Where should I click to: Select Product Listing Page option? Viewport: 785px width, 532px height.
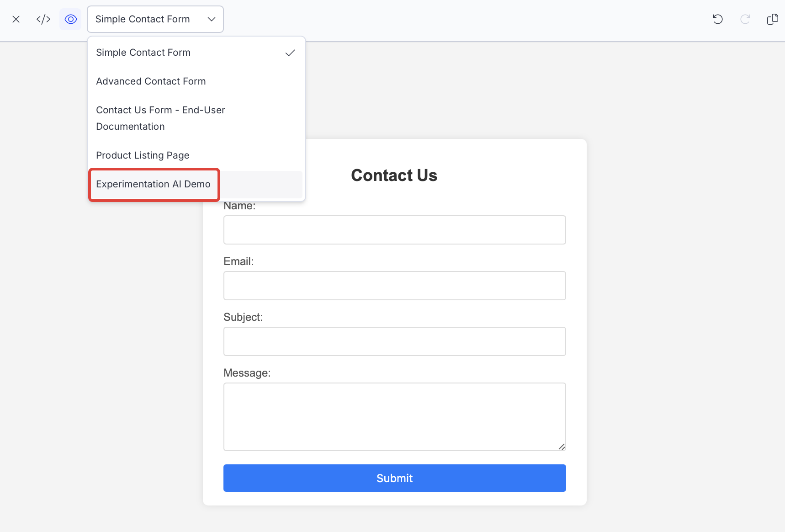143,155
